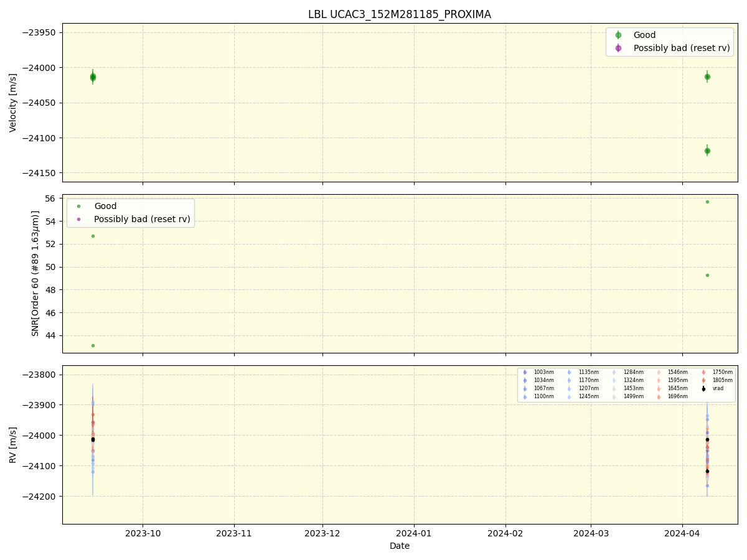Click the SNR tick label 50
Image resolution: width=747 pixels, height=560 pixels.
coord(52,267)
